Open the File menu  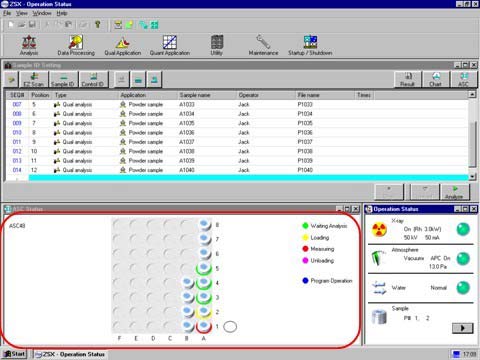[x=7, y=13]
